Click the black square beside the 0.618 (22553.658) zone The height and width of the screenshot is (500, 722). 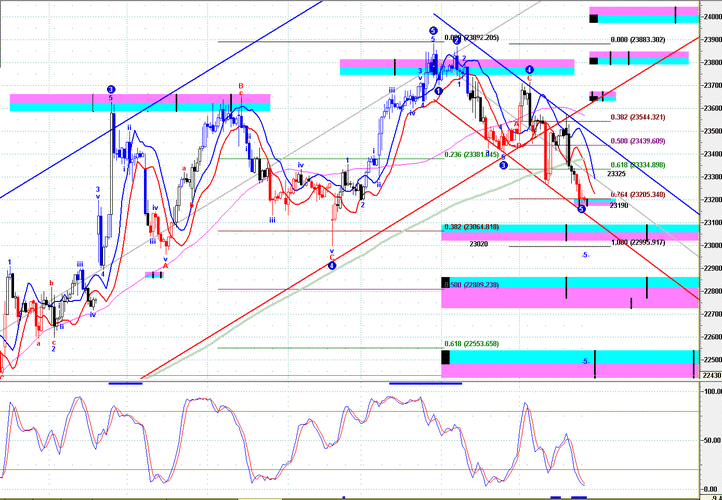(x=445, y=356)
